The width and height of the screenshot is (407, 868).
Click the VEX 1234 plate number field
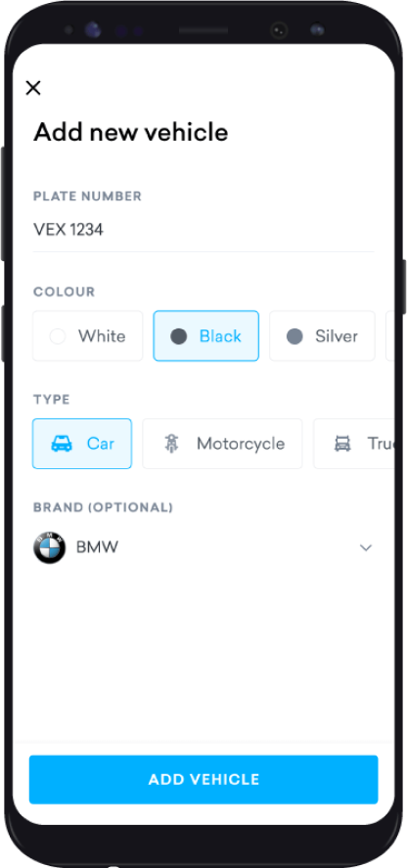[203, 229]
